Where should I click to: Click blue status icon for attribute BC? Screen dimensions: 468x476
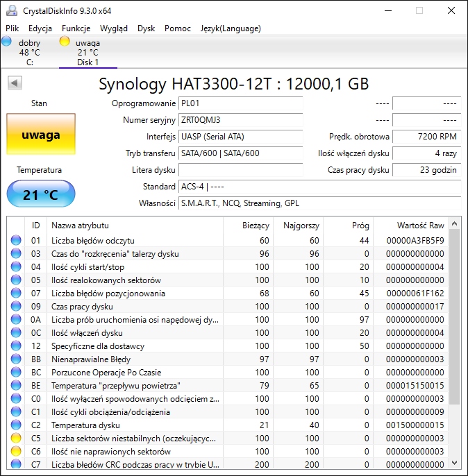(16, 372)
